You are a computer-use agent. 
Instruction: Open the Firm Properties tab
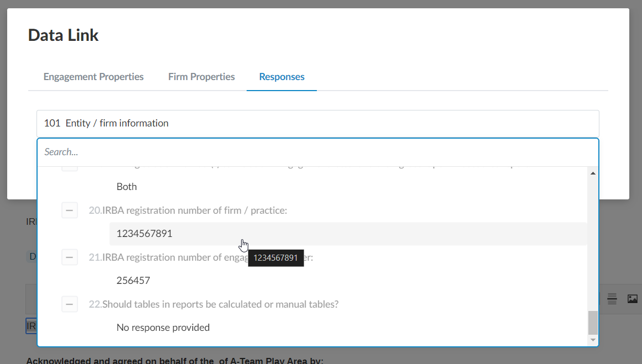point(201,77)
